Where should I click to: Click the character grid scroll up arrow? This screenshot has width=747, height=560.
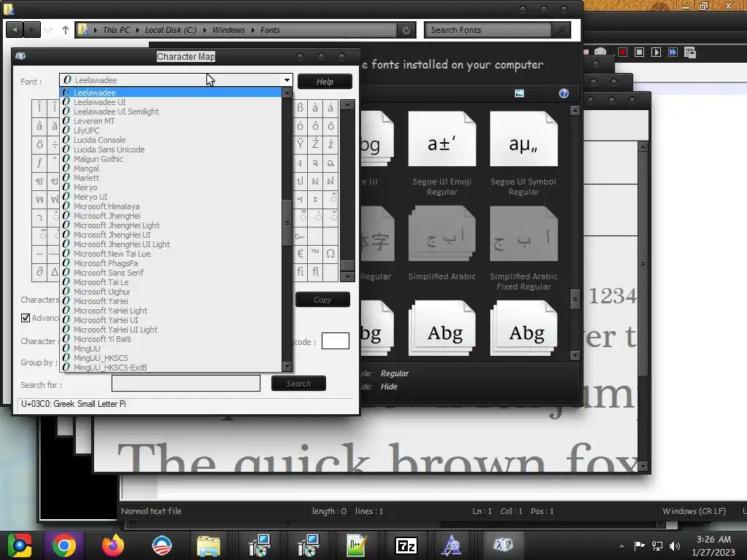(348, 105)
